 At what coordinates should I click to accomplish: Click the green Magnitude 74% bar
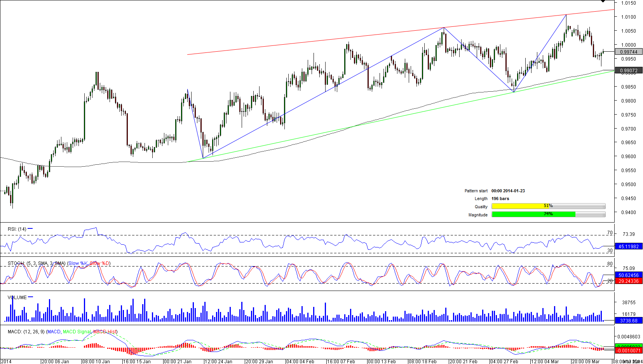[x=533, y=214]
